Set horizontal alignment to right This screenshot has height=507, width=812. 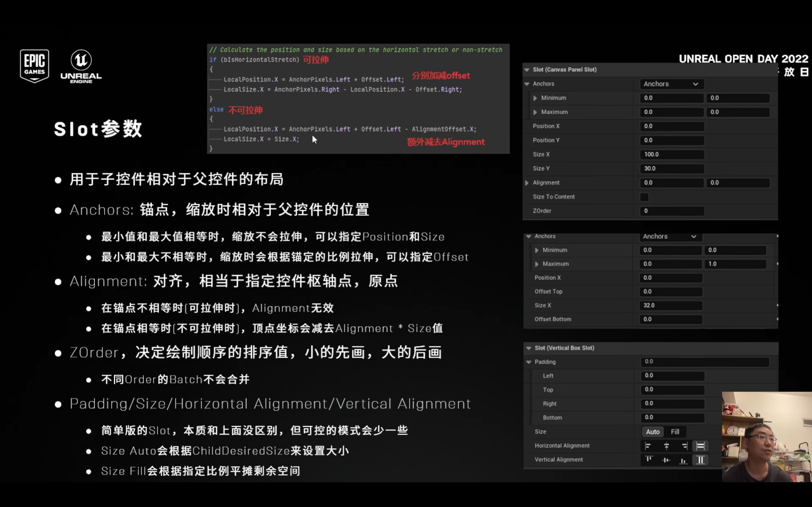point(684,445)
